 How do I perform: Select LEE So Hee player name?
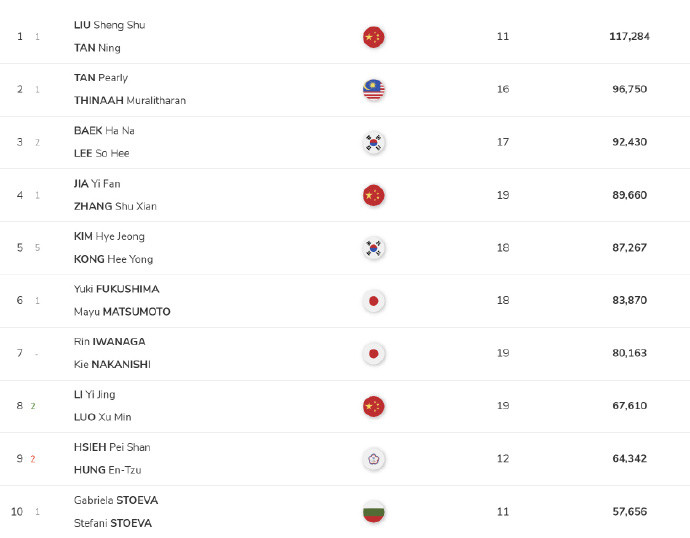[x=101, y=153]
